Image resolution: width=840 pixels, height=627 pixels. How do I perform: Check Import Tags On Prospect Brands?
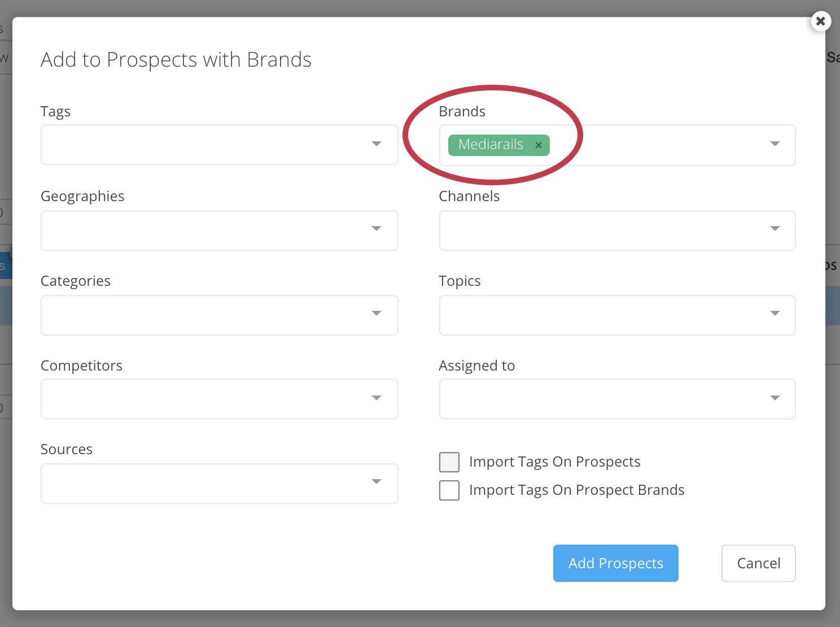pos(449,490)
